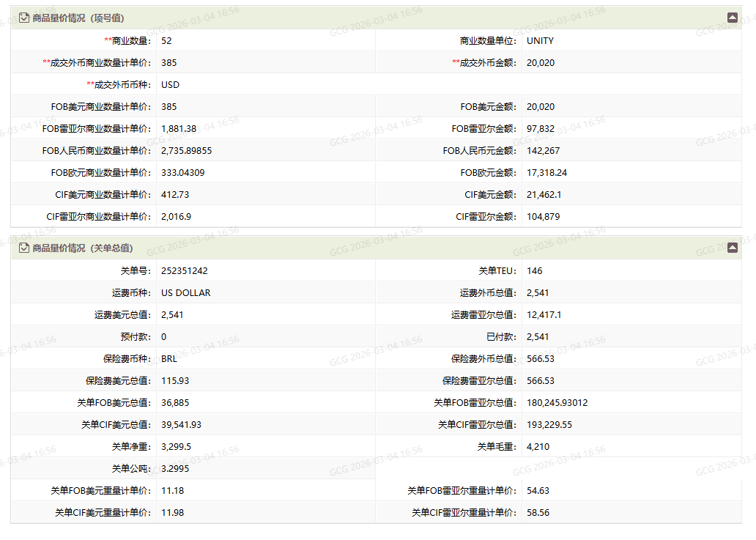Click the 关单号 value 252351242
Viewport: 756px width, 540px height.
184,271
